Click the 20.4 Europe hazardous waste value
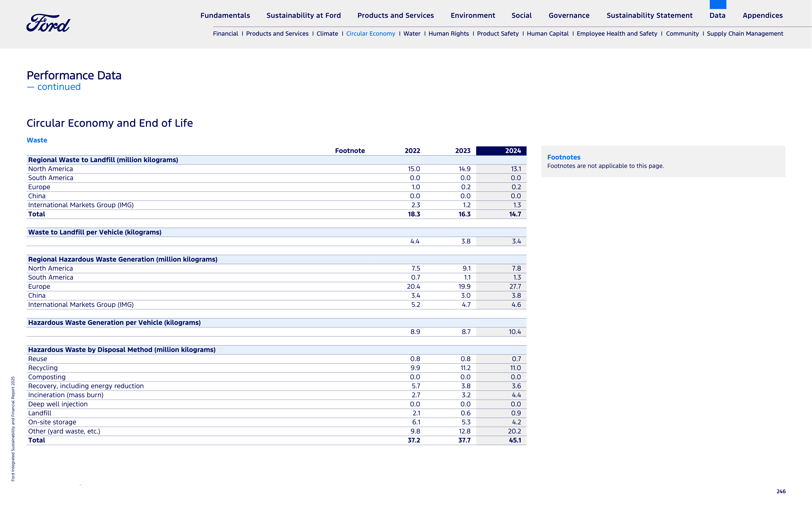This screenshot has height=508, width=812. pos(414,287)
